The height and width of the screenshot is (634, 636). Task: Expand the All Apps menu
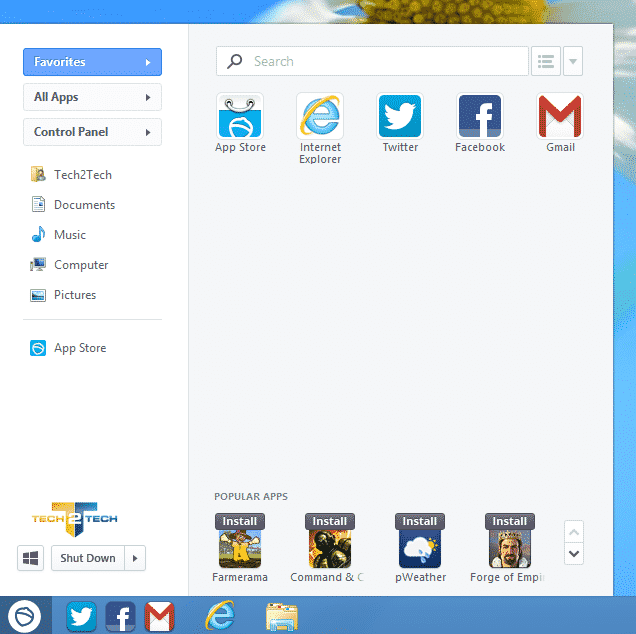pyautogui.click(x=92, y=97)
